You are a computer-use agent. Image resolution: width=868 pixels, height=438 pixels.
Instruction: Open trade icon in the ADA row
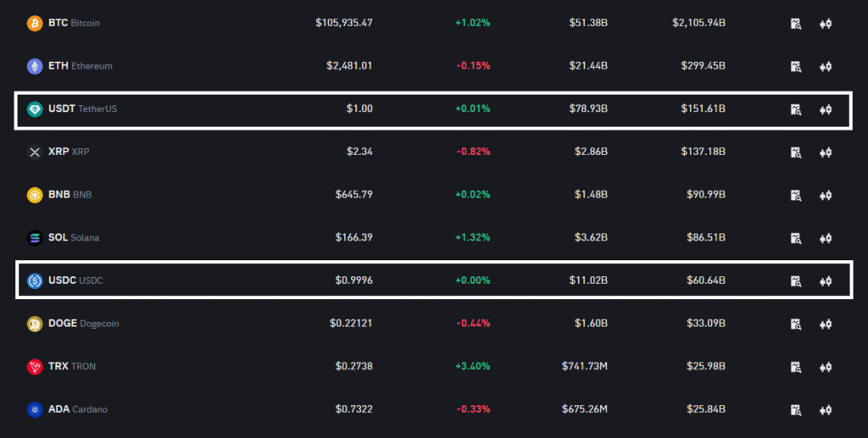point(826,410)
